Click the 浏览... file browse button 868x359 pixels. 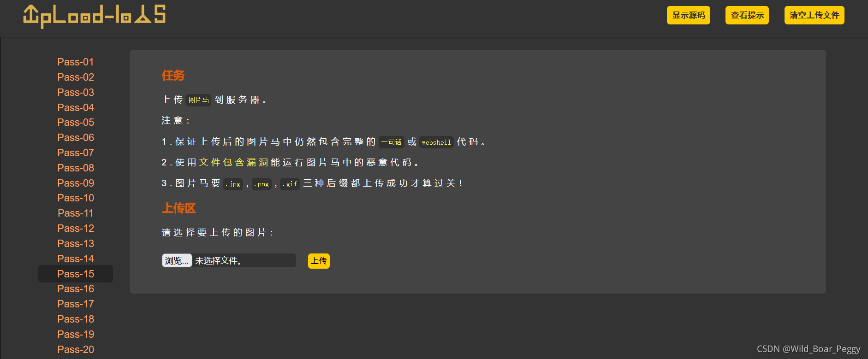pos(177,260)
